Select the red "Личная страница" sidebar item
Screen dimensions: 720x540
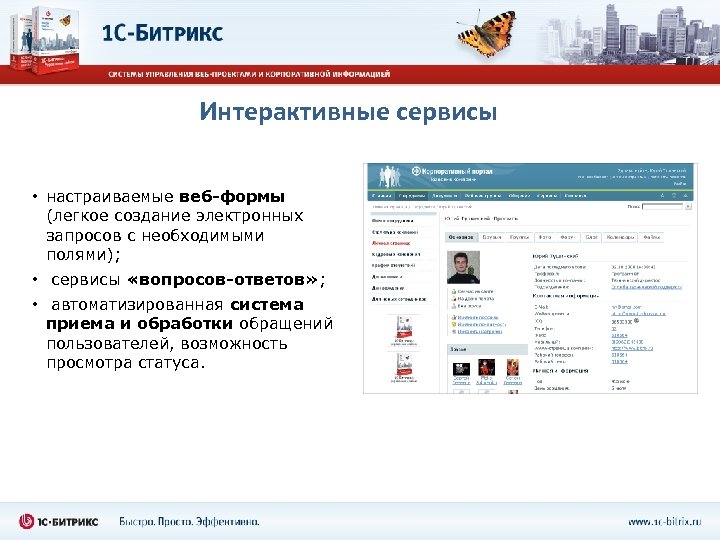391,243
